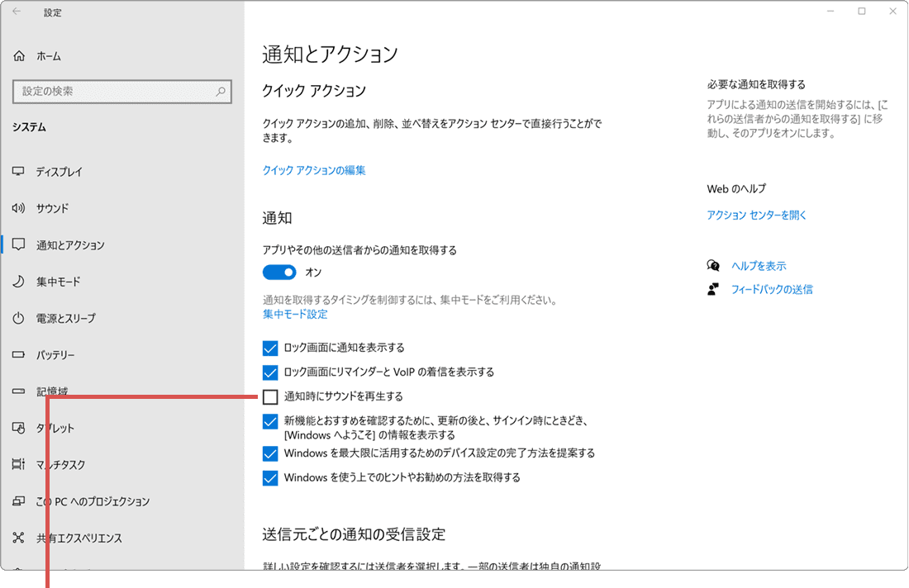
Task: Open the 集中モード設定 link
Action: [x=294, y=314]
